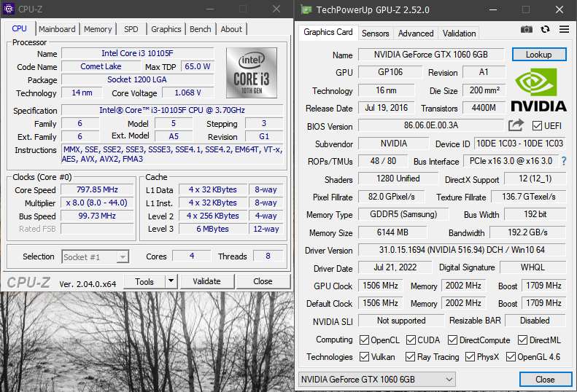Click the Bus Speed value 99.73 MHz
The height and width of the screenshot is (392, 577).
(97, 216)
